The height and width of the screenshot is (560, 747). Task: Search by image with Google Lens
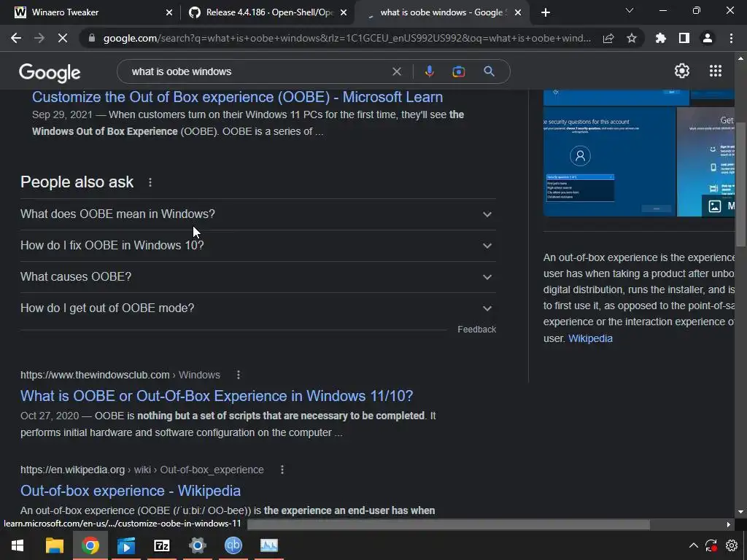(459, 71)
